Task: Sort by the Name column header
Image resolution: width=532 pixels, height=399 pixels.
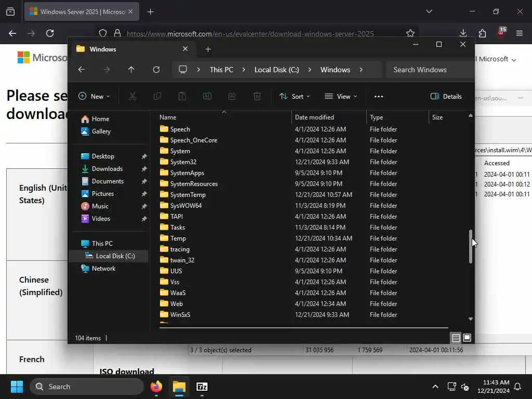Action: coord(168,117)
